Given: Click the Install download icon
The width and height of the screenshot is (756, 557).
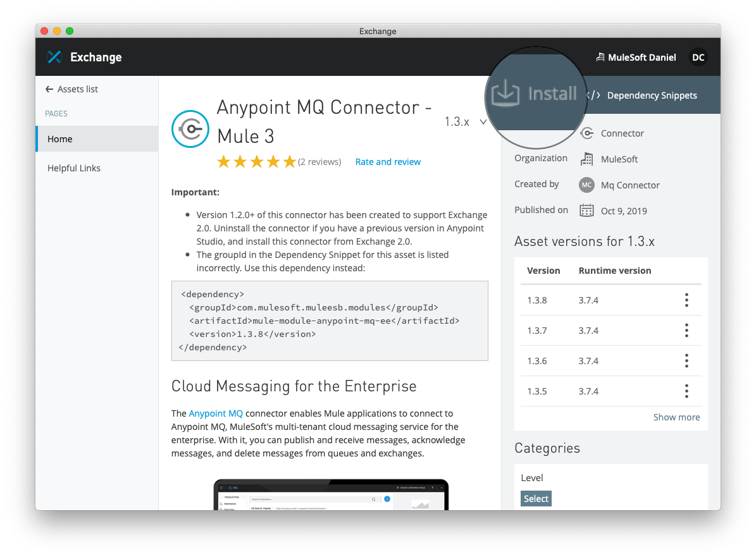Looking at the screenshot, I should coord(505,94).
